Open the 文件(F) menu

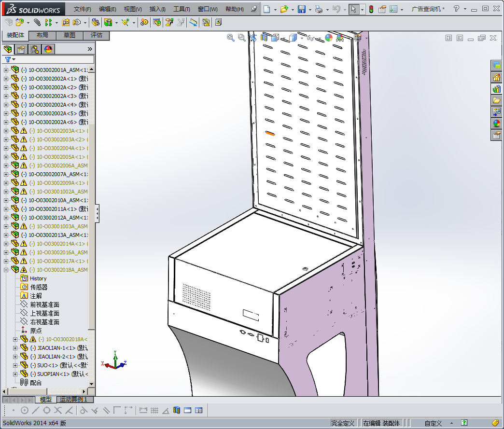[82, 9]
